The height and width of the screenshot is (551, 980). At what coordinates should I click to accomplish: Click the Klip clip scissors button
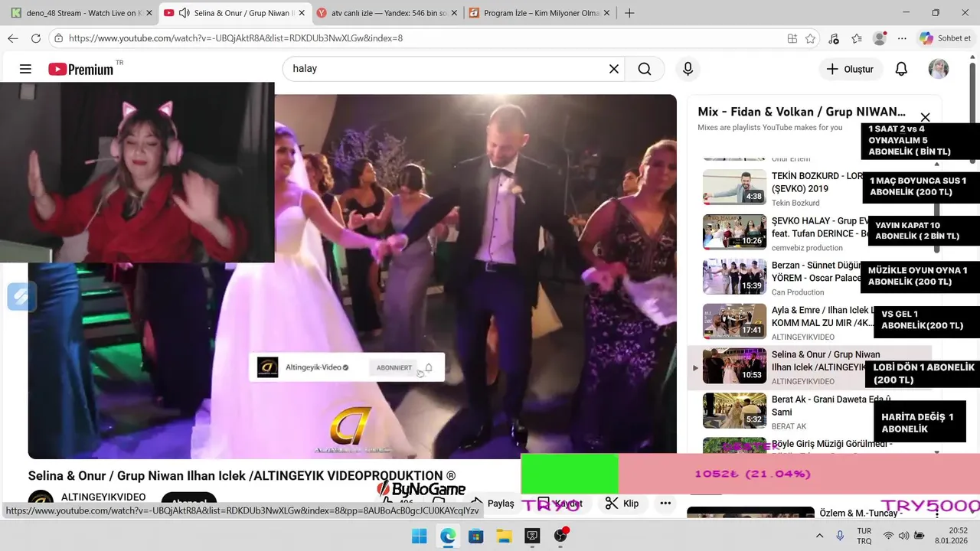pyautogui.click(x=622, y=504)
